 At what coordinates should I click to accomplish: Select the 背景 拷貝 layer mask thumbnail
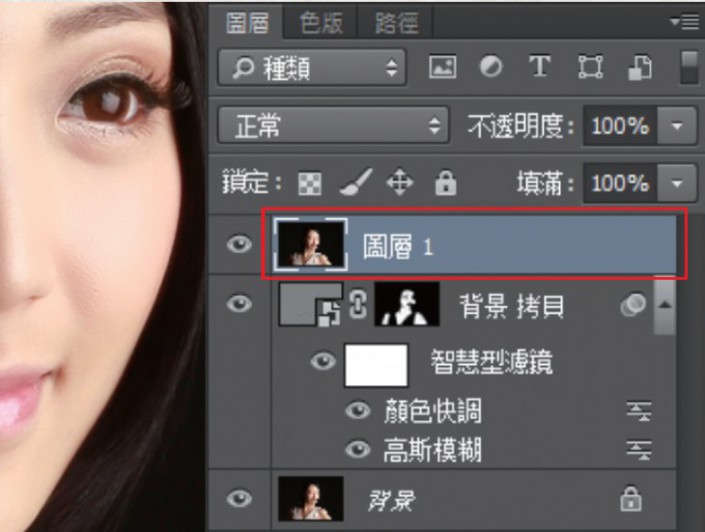point(407,304)
